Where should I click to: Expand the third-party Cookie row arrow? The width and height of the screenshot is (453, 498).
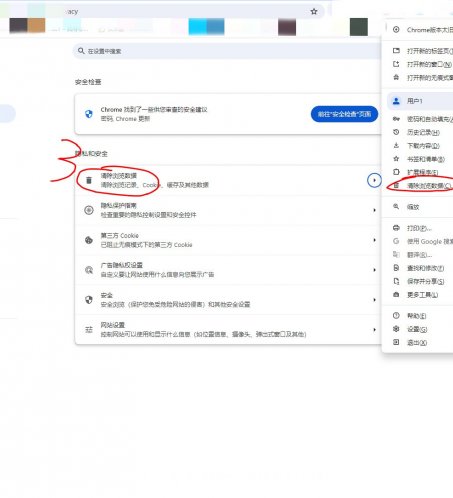[x=374, y=240]
